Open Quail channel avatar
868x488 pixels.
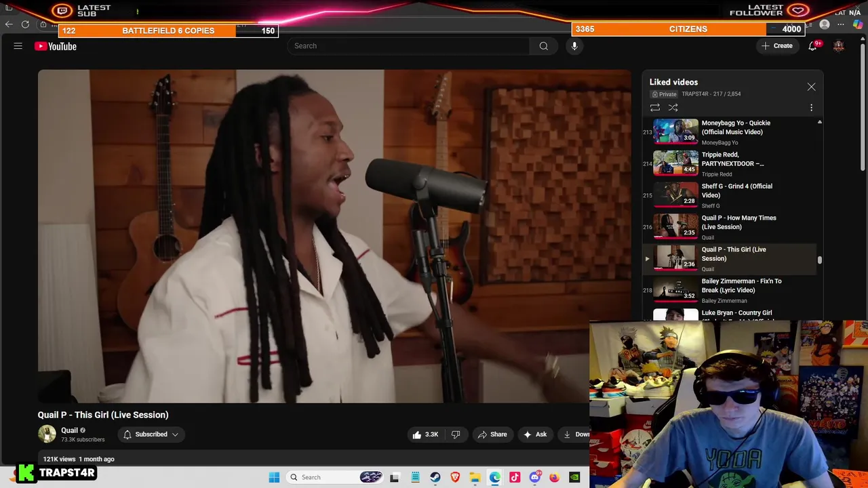coord(47,434)
